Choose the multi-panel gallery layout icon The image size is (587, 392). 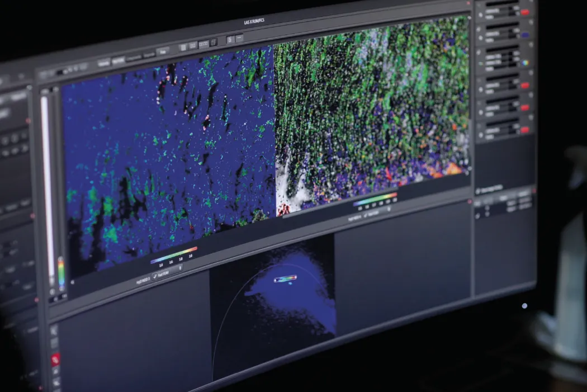203,44
